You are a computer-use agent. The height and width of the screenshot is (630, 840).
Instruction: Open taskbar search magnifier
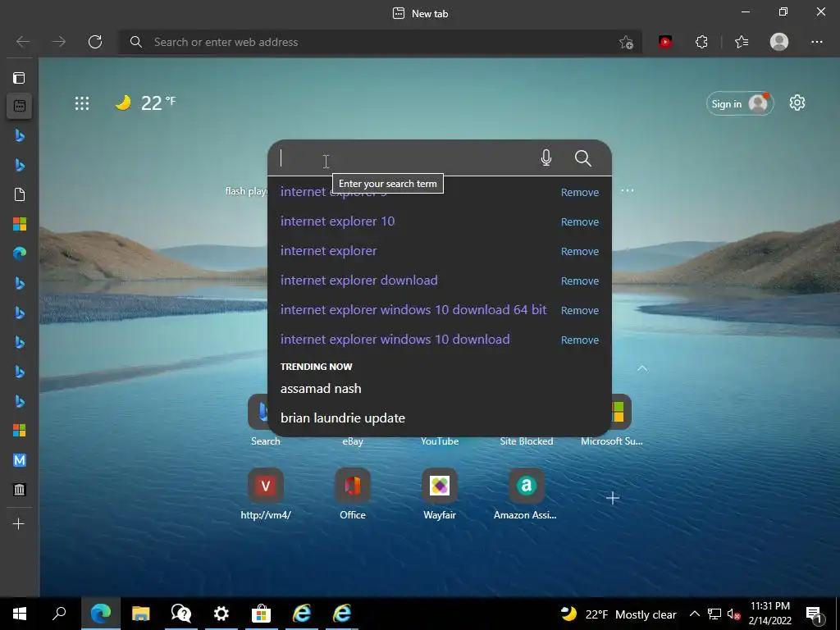point(59,614)
